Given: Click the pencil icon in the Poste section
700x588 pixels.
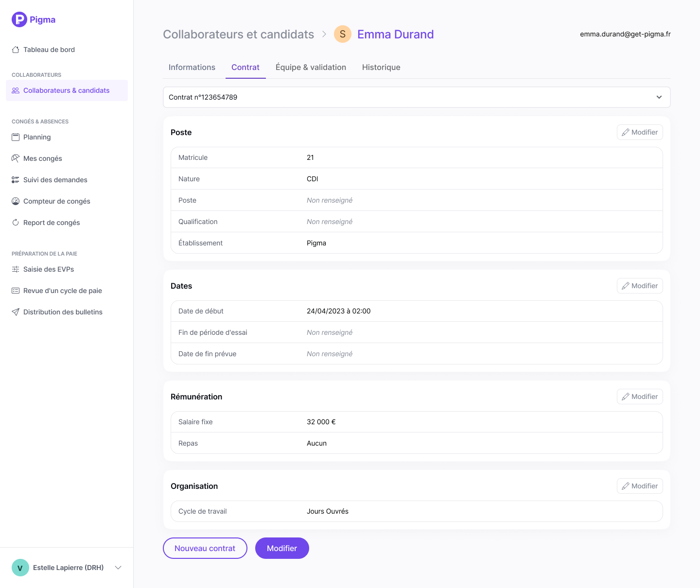Looking at the screenshot, I should point(626,132).
